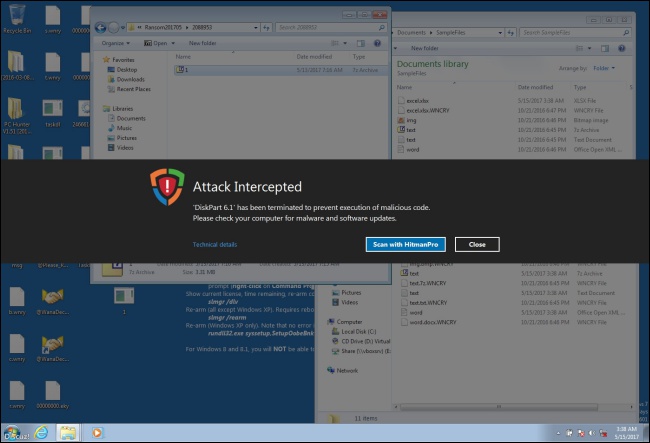Viewport: 650px width, 443px height.
Task: Open the Technical details link
Action: pos(215,244)
